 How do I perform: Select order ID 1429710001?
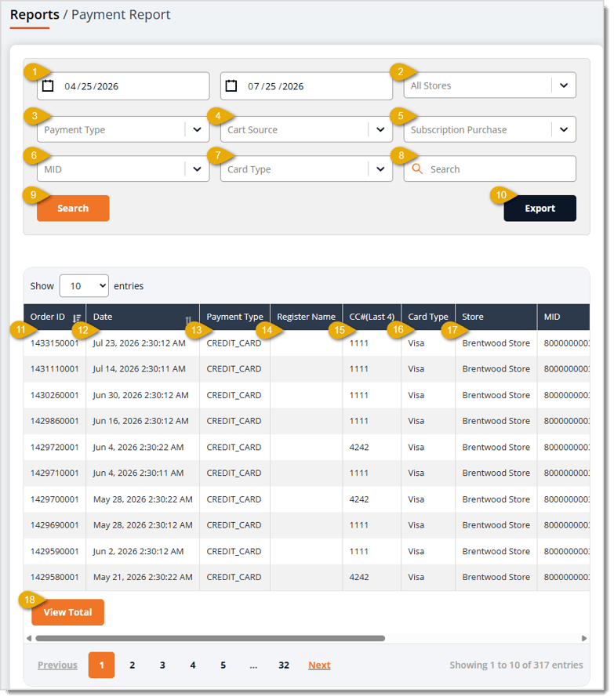coord(54,473)
